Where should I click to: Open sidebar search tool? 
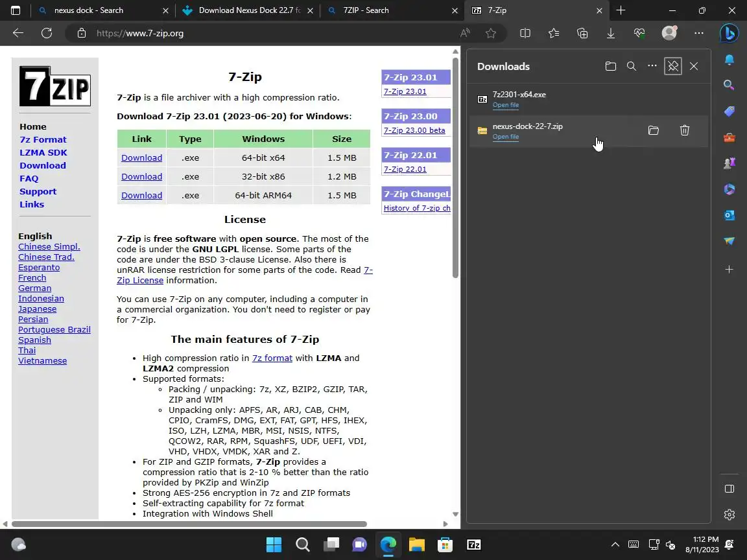tap(729, 86)
